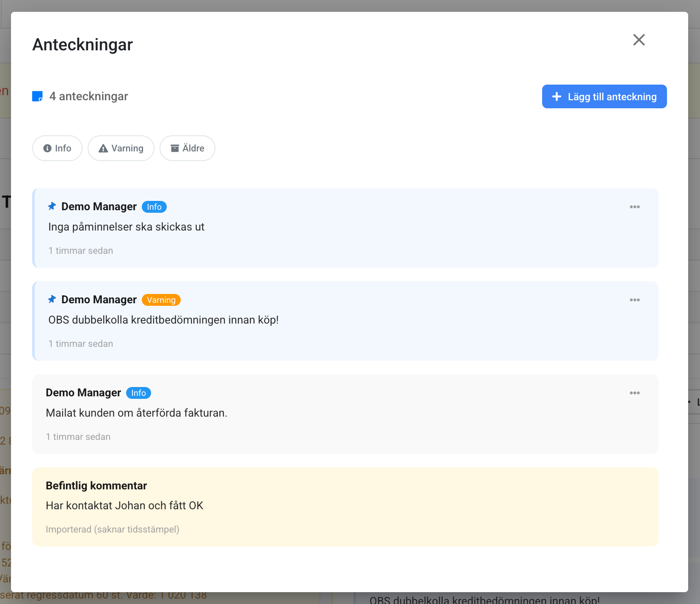Viewport: 700px width, 604px height.
Task: Filter notes by Varning
Action: (x=121, y=148)
